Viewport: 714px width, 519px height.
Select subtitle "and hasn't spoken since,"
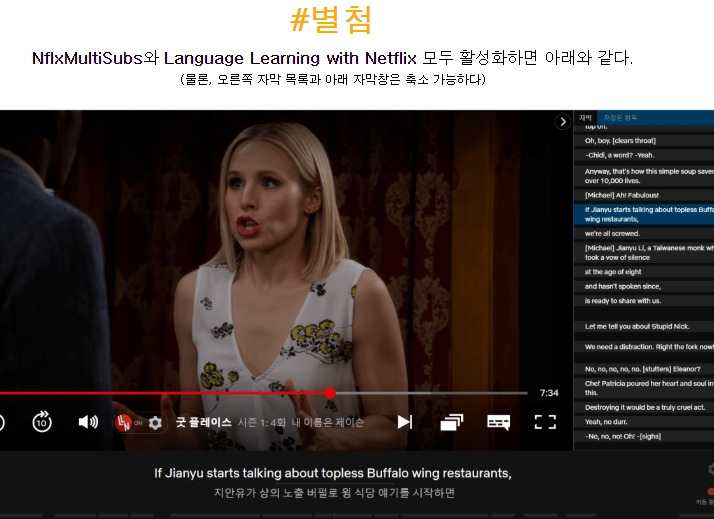tap(644, 286)
